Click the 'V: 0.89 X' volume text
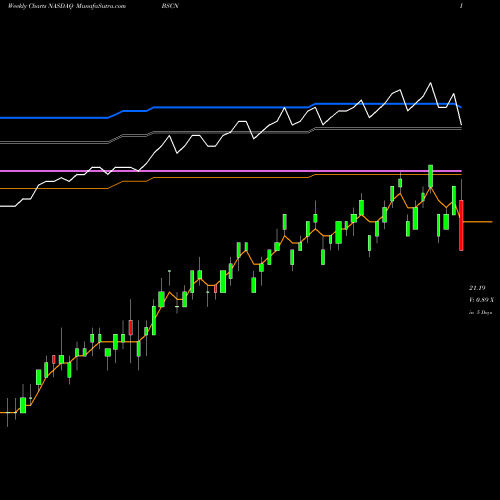The height and width of the screenshot is (500, 500). pyautogui.click(x=481, y=300)
